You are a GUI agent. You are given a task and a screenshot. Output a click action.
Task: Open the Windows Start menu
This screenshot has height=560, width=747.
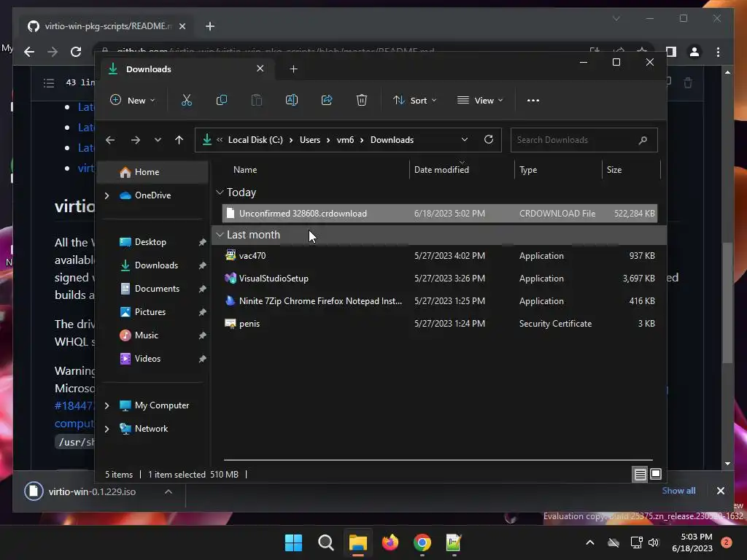coord(293,542)
